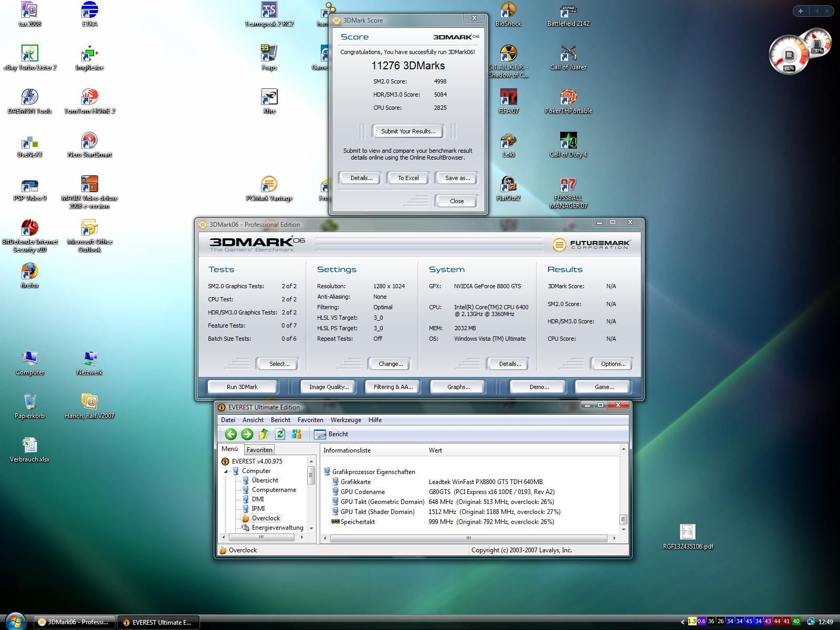The image size is (840, 630).
Task: Click Change... under 3DMark06 Settings
Action: click(391, 364)
